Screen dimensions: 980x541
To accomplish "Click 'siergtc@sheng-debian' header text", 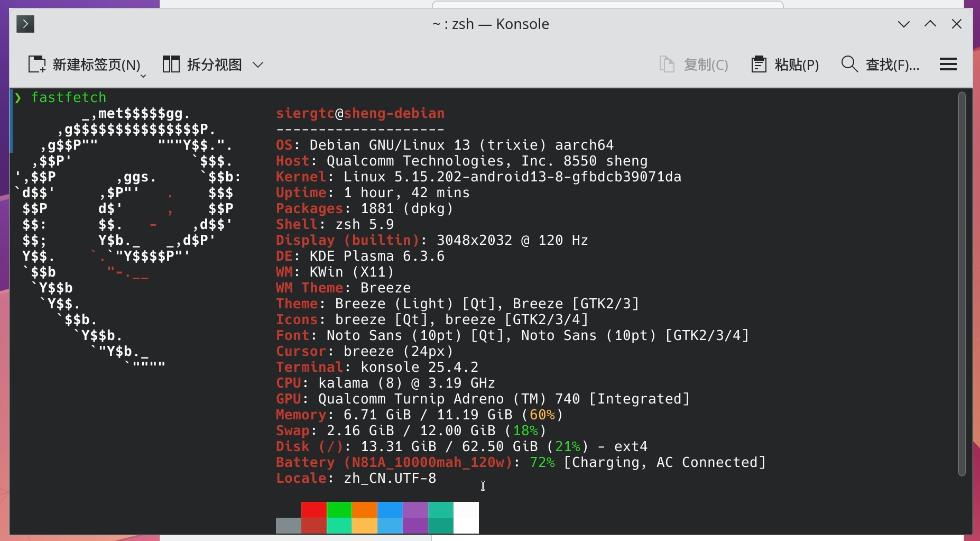I will pos(360,113).
